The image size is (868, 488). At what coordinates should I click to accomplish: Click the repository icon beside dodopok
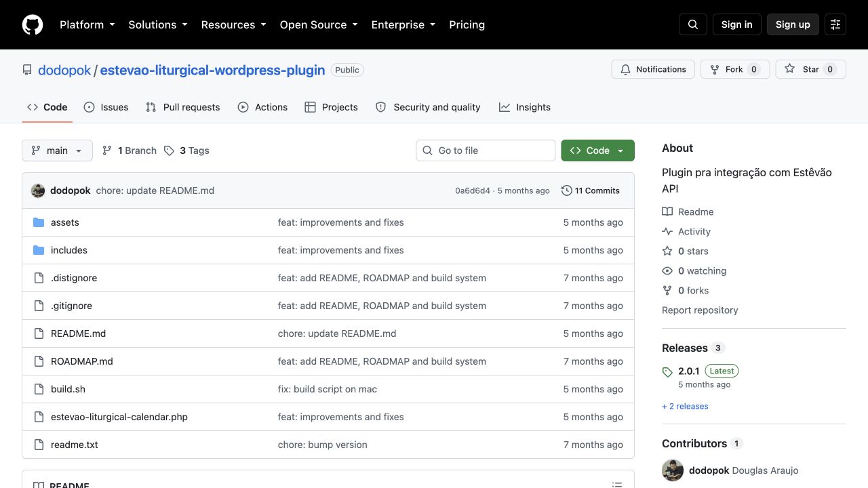click(x=27, y=70)
